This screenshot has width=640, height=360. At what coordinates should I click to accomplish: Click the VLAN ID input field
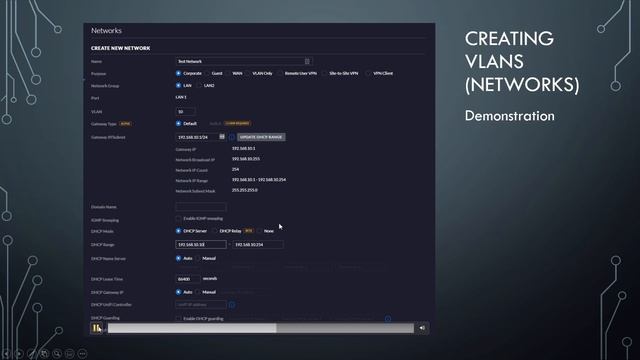pos(185,111)
